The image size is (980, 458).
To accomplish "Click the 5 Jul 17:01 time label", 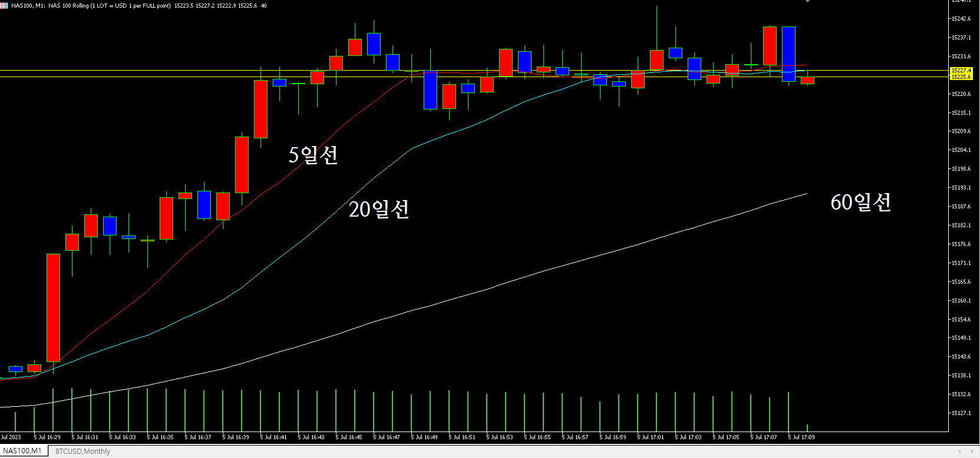I will coord(651,437).
